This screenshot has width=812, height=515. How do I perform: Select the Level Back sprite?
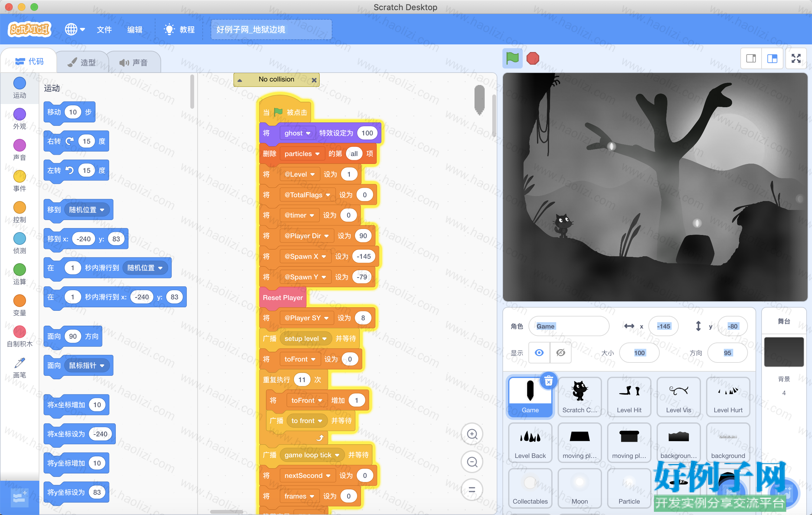pyautogui.click(x=530, y=442)
